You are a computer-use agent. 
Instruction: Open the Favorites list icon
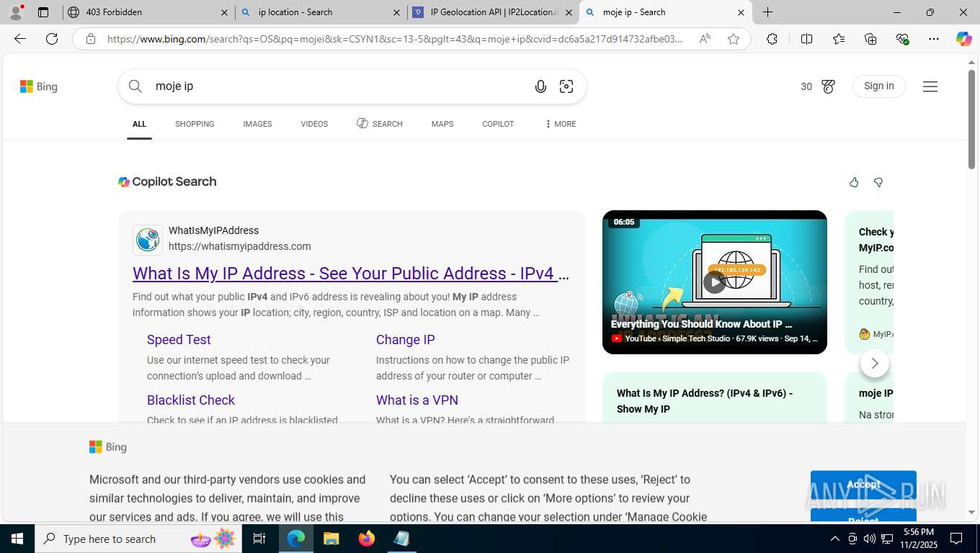click(839, 39)
